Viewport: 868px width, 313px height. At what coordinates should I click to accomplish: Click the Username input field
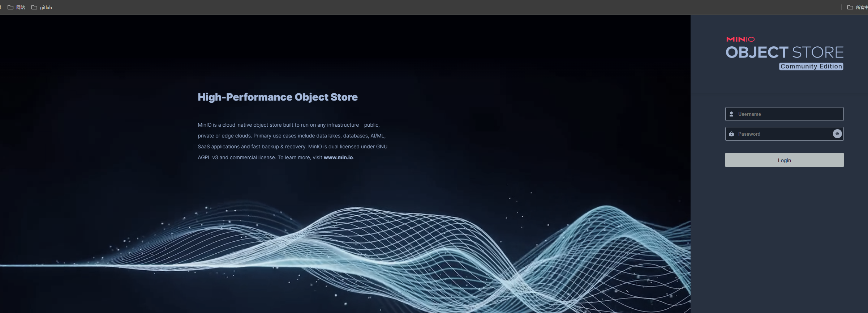coord(784,114)
